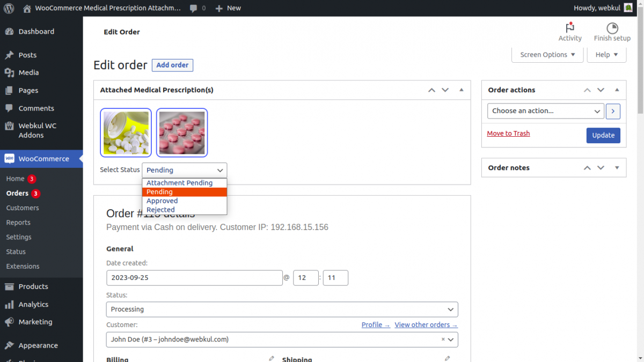Click the WordPress logo in the admin bar
The image size is (644, 362).
[9, 8]
